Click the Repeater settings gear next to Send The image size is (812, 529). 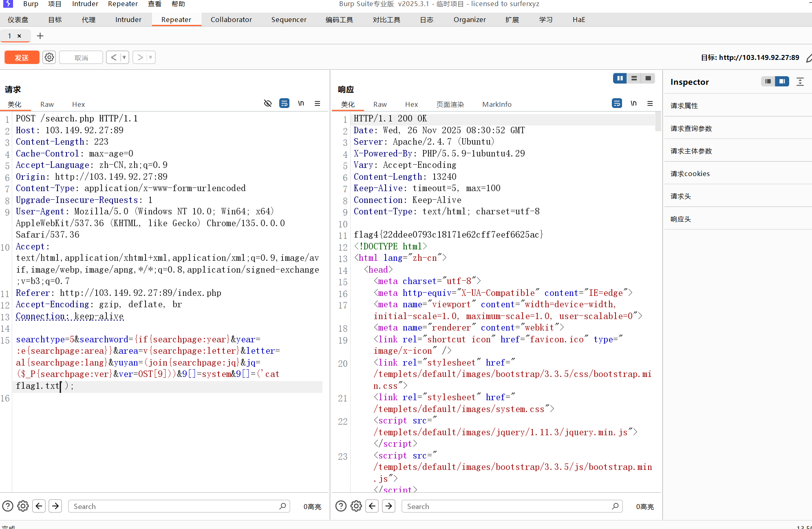pos(49,57)
